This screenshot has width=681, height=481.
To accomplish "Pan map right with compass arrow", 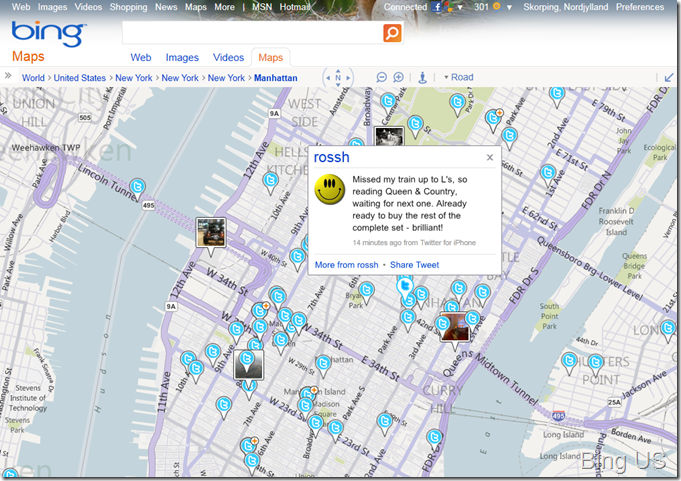I will (347, 78).
